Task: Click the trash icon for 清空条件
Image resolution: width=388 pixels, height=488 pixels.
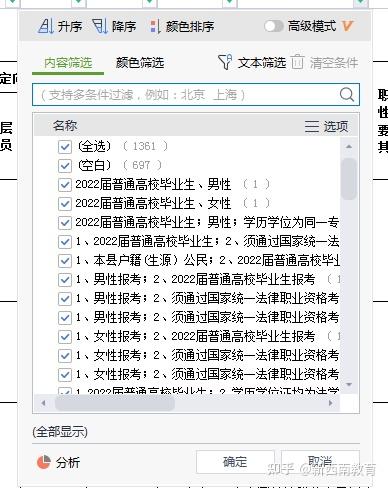Action: (297, 62)
